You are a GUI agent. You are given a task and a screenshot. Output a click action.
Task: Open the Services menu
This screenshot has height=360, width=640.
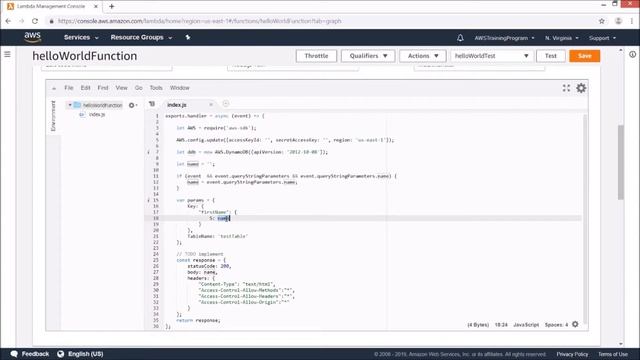pyautogui.click(x=81, y=37)
